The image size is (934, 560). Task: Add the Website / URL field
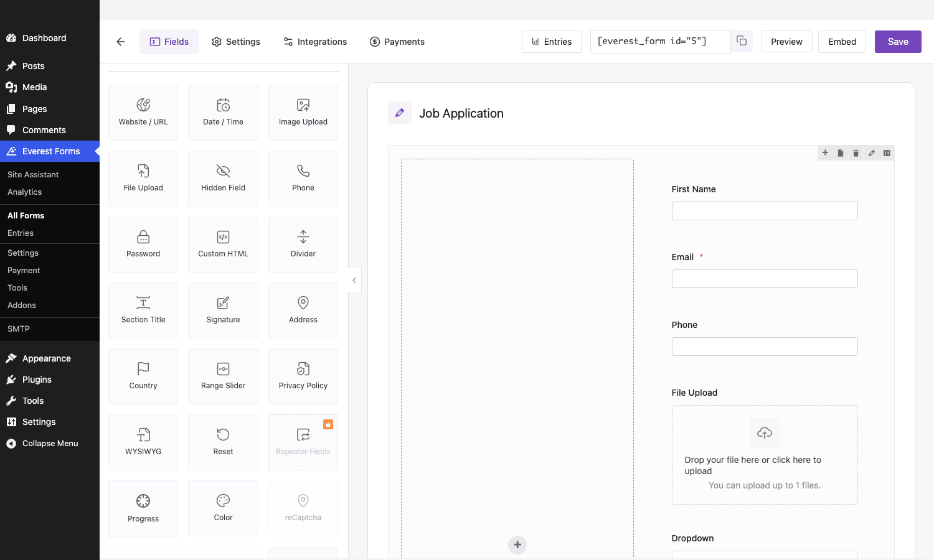tap(143, 113)
